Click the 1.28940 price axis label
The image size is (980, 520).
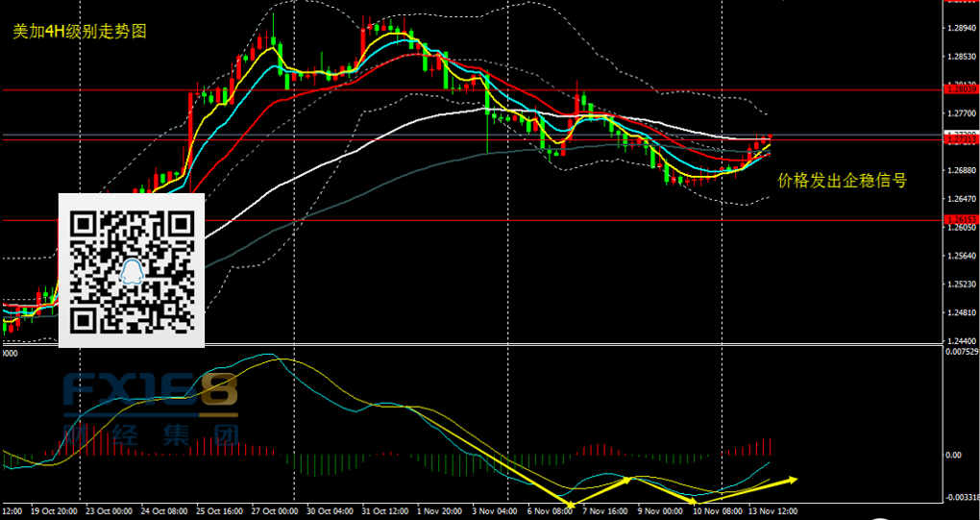962,28
